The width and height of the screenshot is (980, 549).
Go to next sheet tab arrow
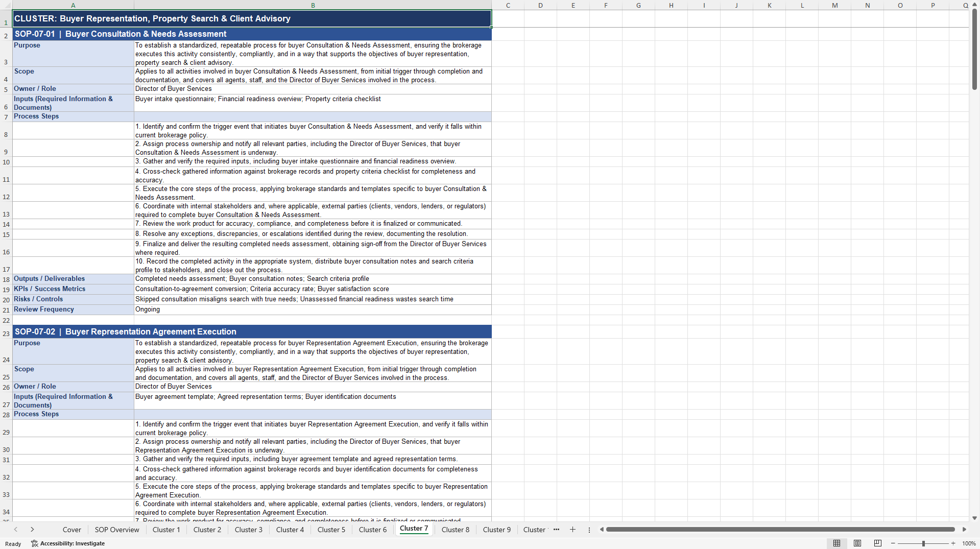32,530
